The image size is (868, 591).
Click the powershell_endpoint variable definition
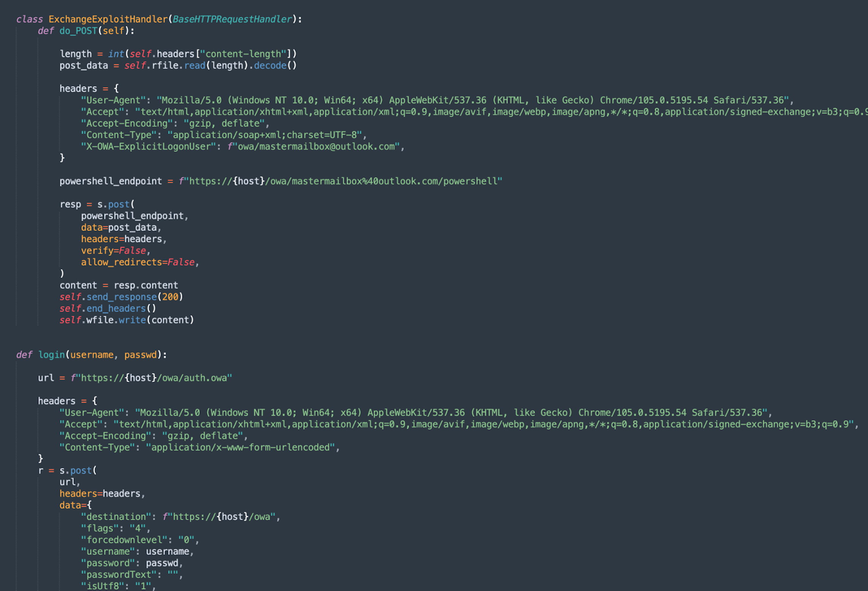click(110, 181)
